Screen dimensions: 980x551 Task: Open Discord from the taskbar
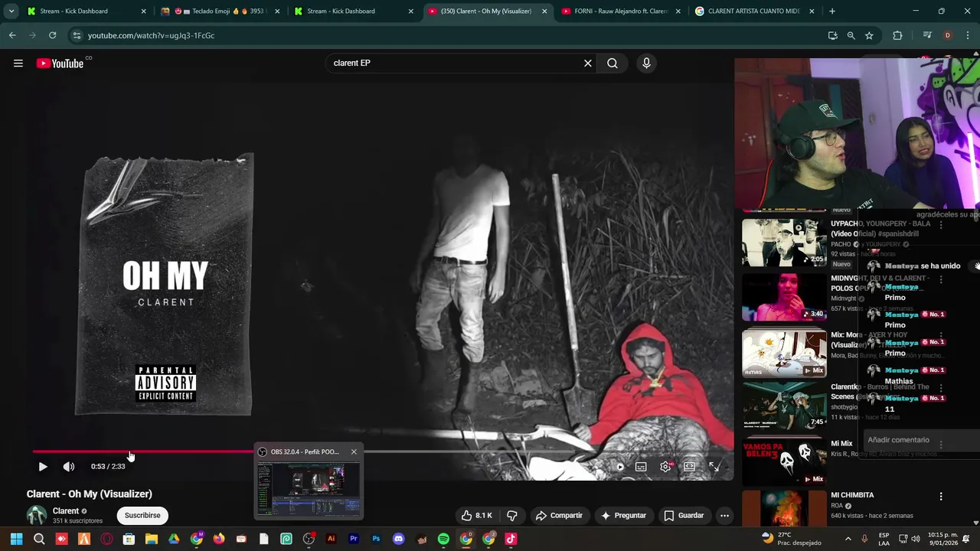[398, 539]
